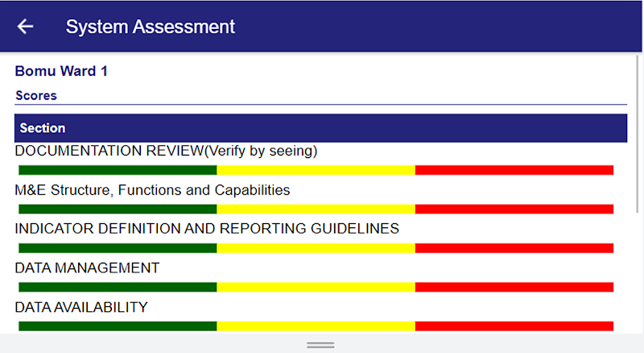Click yellow segment of Documentation Review bar
The image size is (644, 353).
pos(316,170)
